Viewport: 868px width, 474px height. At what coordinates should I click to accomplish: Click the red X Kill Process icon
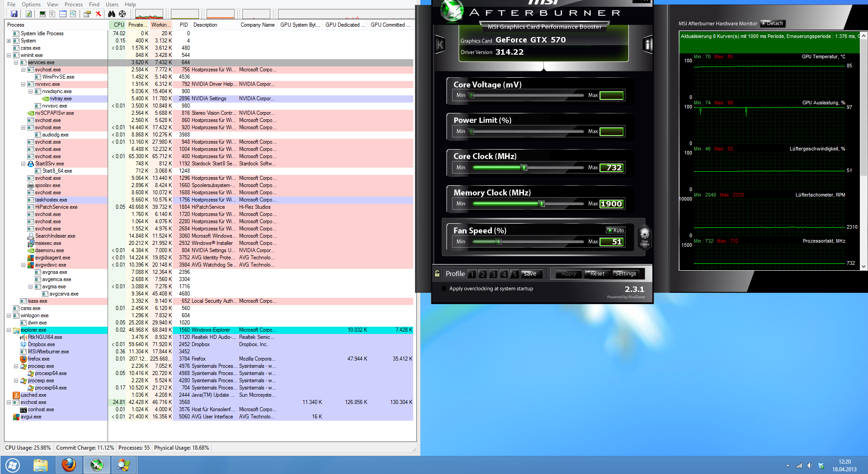coord(98,14)
